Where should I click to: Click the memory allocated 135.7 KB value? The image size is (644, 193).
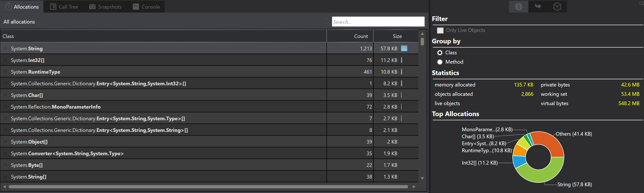(524, 85)
